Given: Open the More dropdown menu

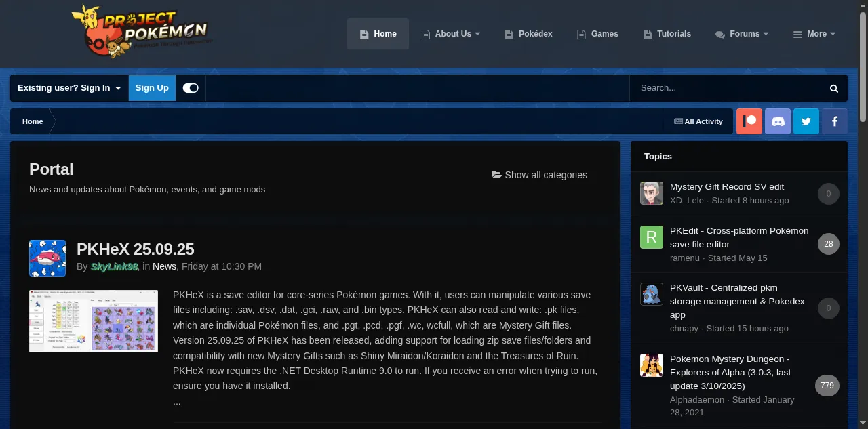Looking at the screenshot, I should click(814, 34).
